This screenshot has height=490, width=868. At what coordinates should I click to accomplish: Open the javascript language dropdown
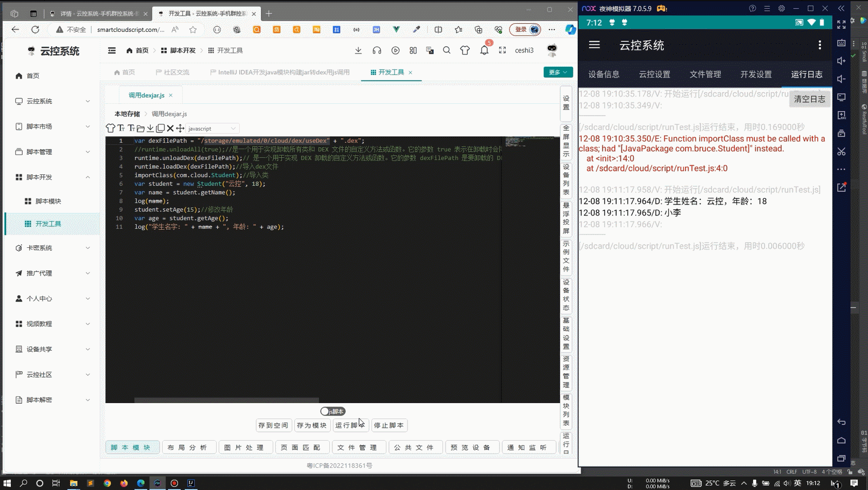pyautogui.click(x=212, y=128)
